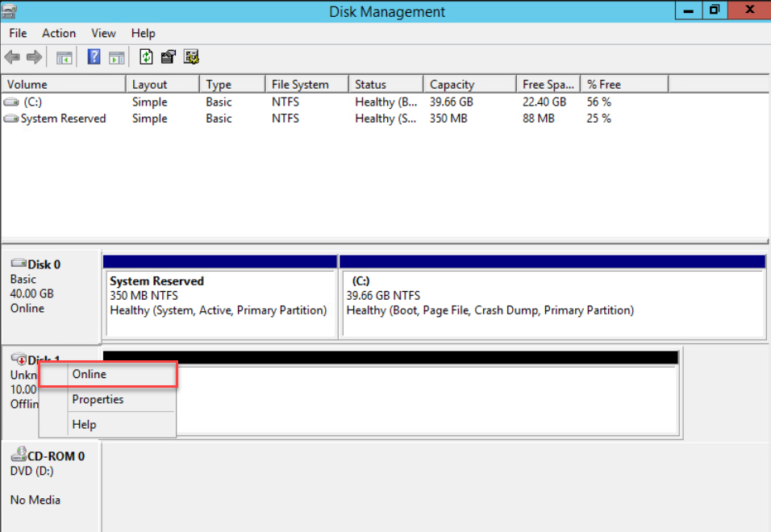Viewport: 771px width, 532px height.
Task: Click the Show/Hide Action Pane toolbar icon
Action: (x=117, y=56)
